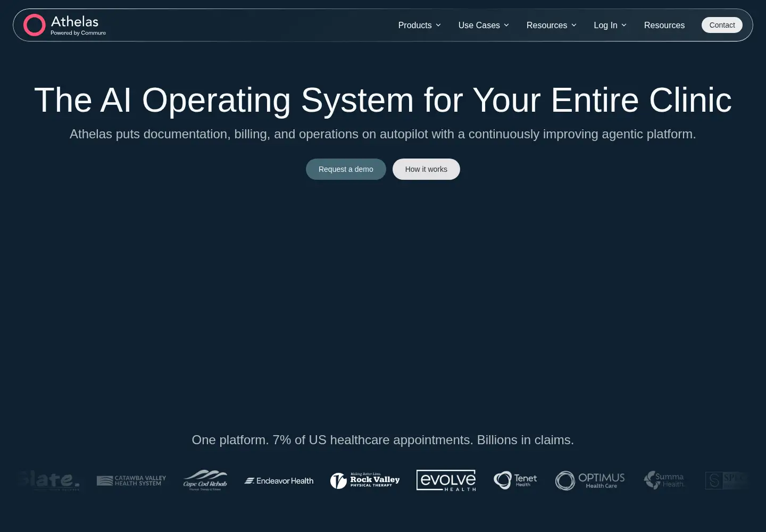Click the How it works button

[426, 169]
